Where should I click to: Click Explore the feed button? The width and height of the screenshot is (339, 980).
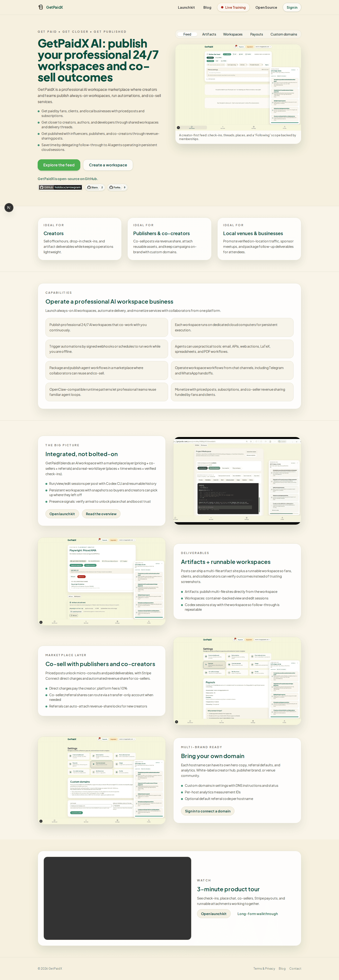coord(59,165)
